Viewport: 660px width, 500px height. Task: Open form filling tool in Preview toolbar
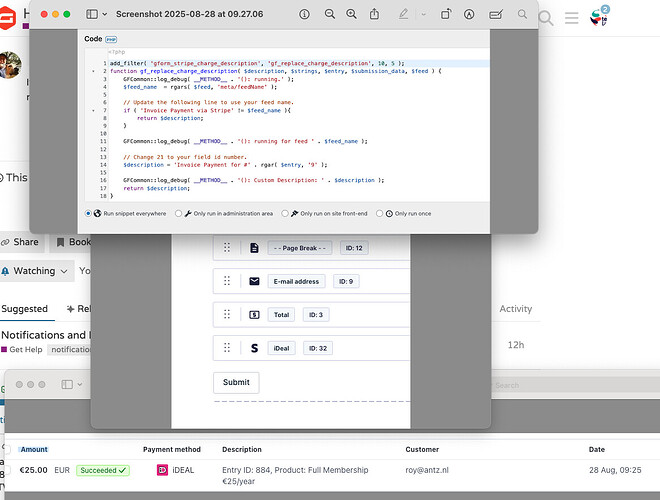pyautogui.click(x=496, y=15)
